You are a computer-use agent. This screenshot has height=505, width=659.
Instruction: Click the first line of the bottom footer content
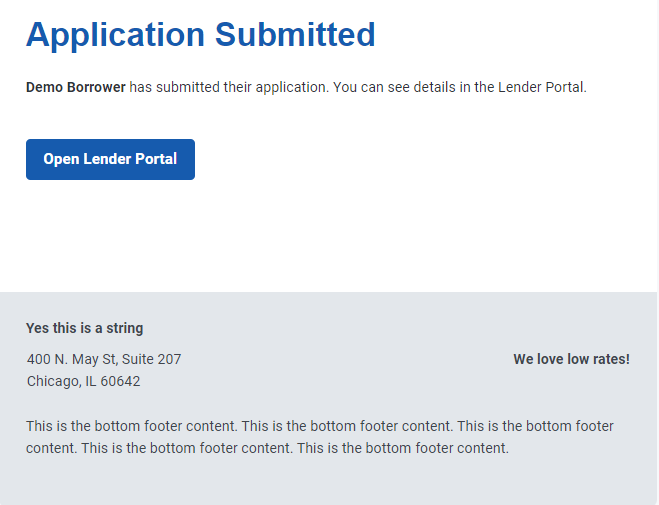[320, 426]
